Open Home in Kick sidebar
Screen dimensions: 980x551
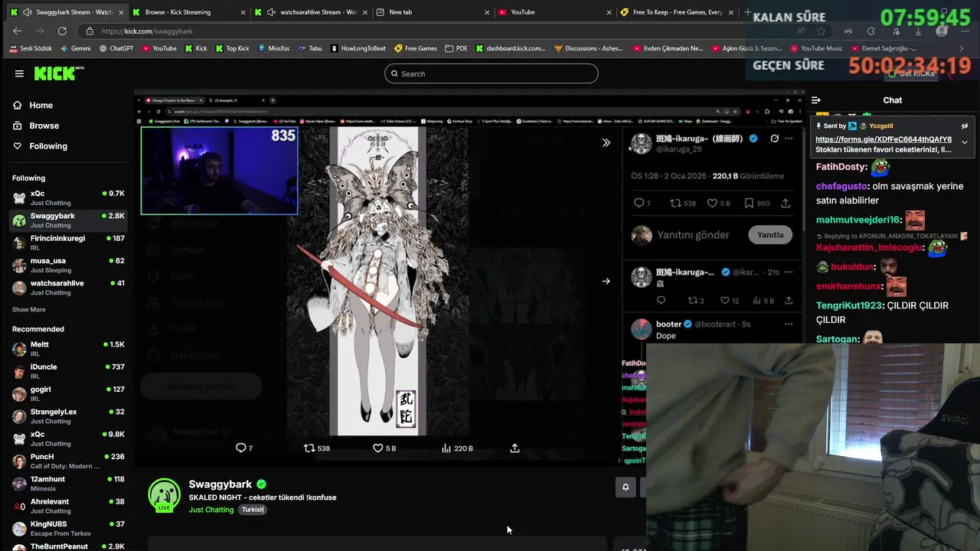(x=41, y=106)
